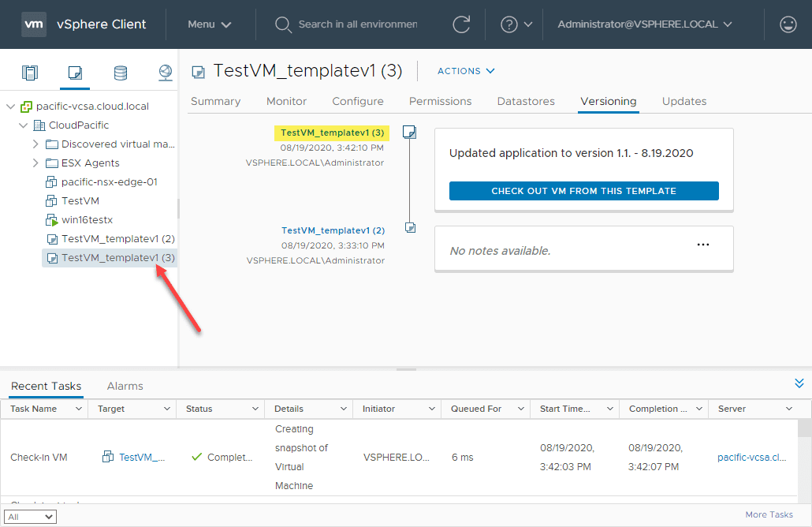The width and height of the screenshot is (812, 527).
Task: Open the More Tasks link
Action: (x=769, y=514)
